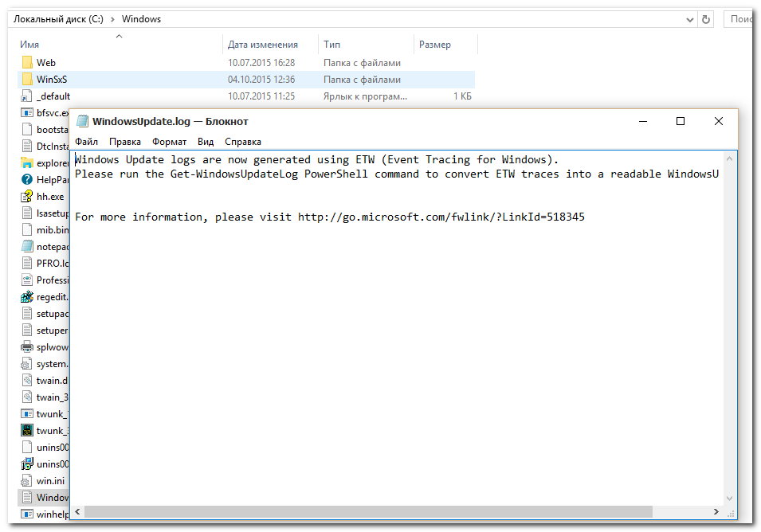Viewport: 761px width, 532px height.
Task: Click inside the Notepad text area
Action: [x=397, y=328]
